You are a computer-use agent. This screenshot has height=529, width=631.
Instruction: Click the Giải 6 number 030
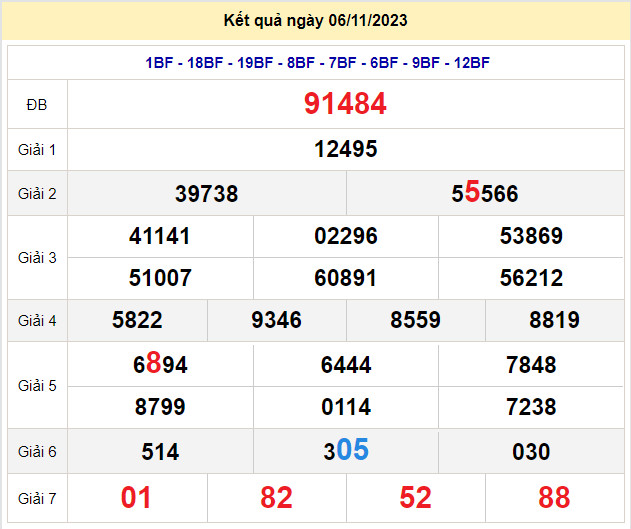tap(531, 452)
